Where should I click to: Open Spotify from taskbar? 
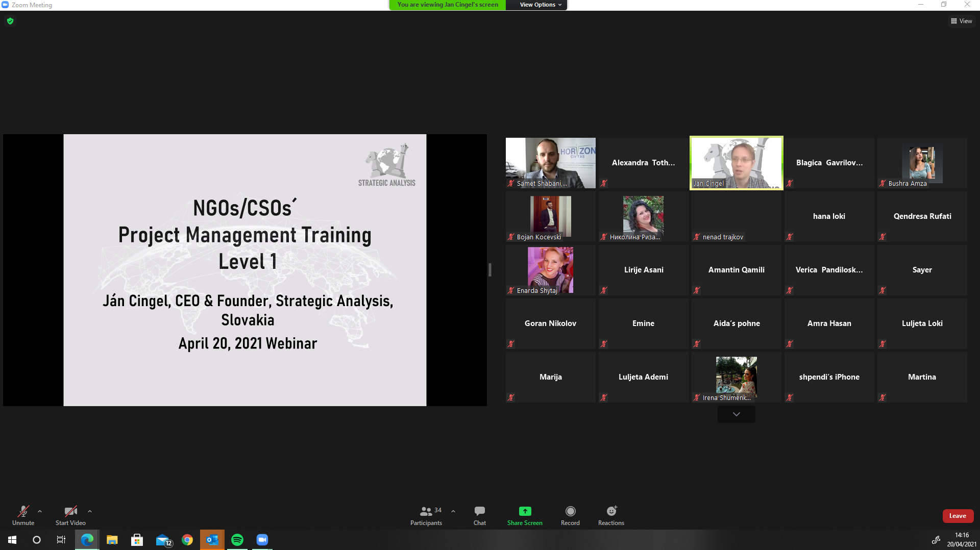pos(237,540)
